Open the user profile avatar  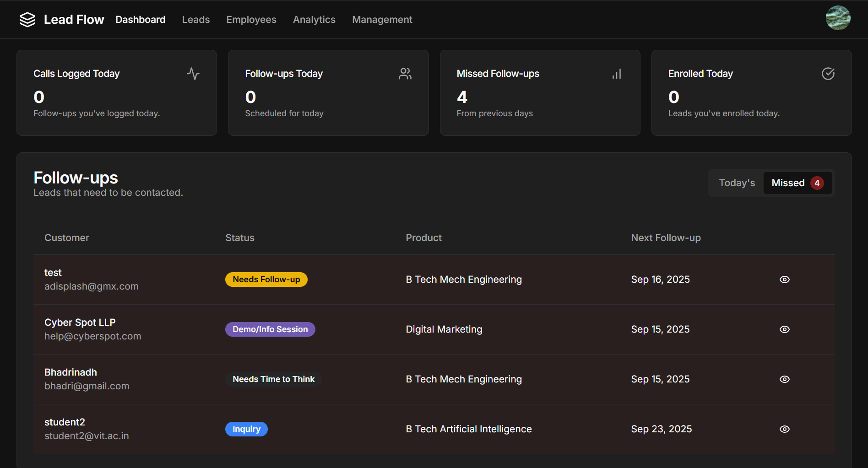click(x=838, y=18)
